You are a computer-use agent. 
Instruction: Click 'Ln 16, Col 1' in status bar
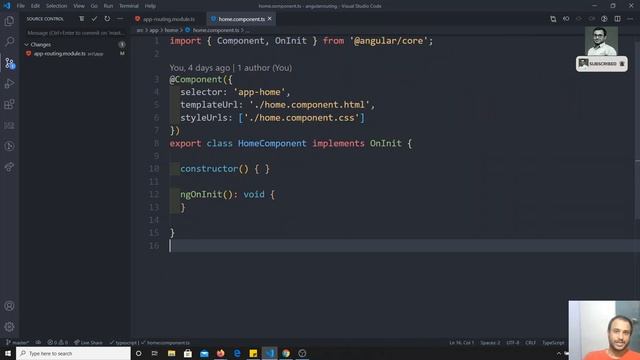462,342
